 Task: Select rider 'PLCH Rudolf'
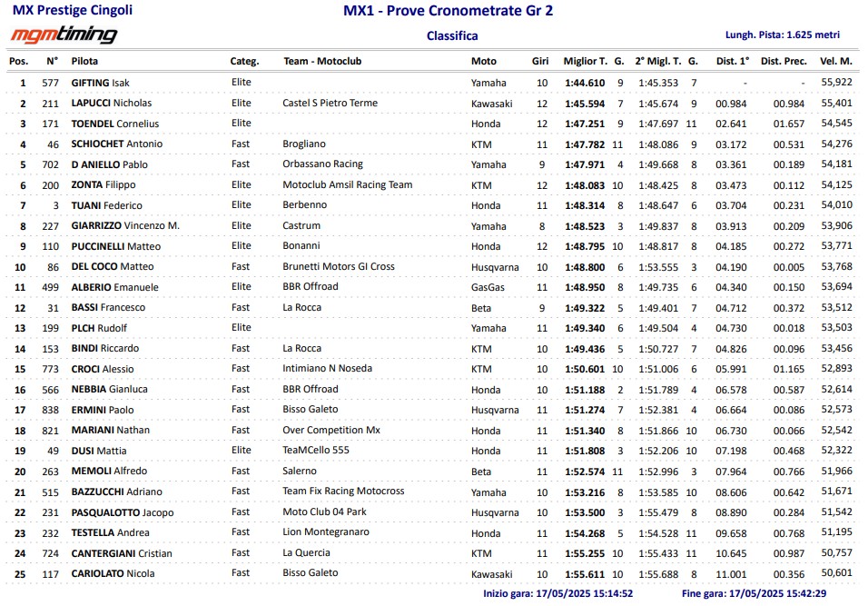click(99, 329)
